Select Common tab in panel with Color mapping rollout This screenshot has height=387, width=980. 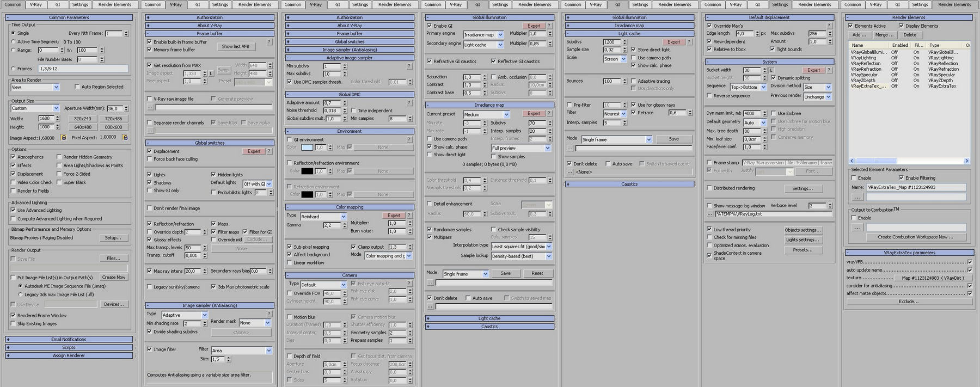coord(293,4)
